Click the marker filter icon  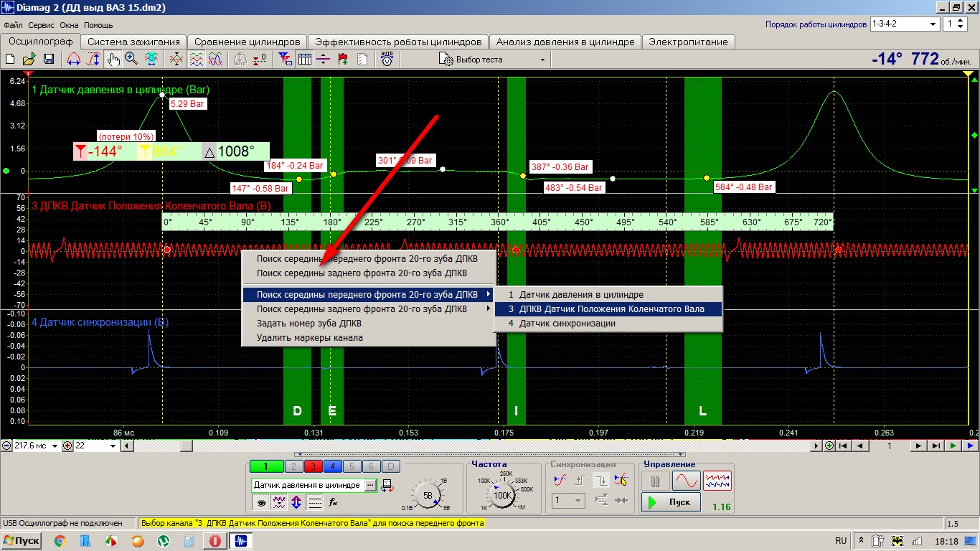(x=286, y=60)
